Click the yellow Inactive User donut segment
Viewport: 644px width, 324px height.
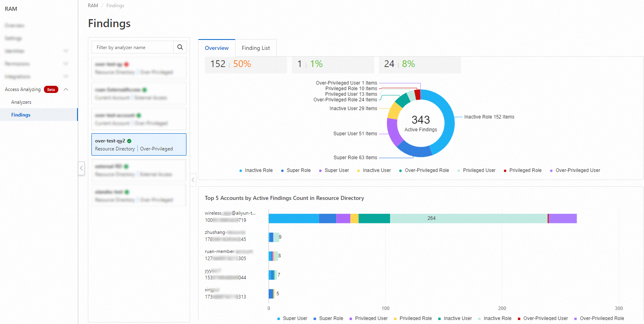tap(395, 111)
